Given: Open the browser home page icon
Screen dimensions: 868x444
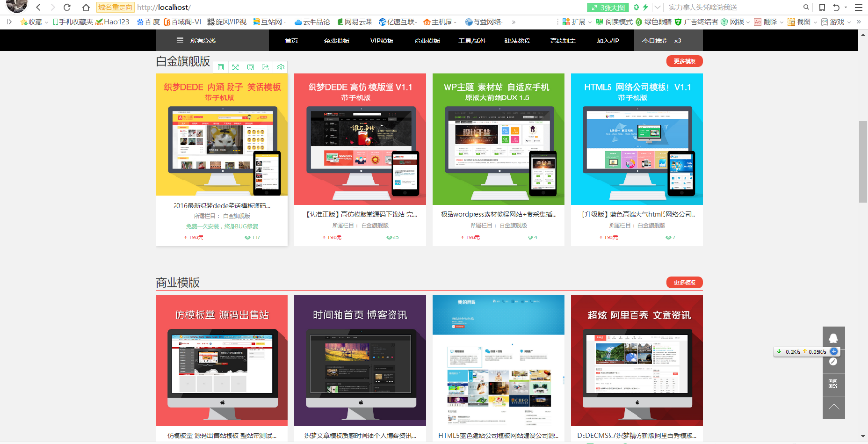Looking at the screenshot, I should [x=85, y=7].
